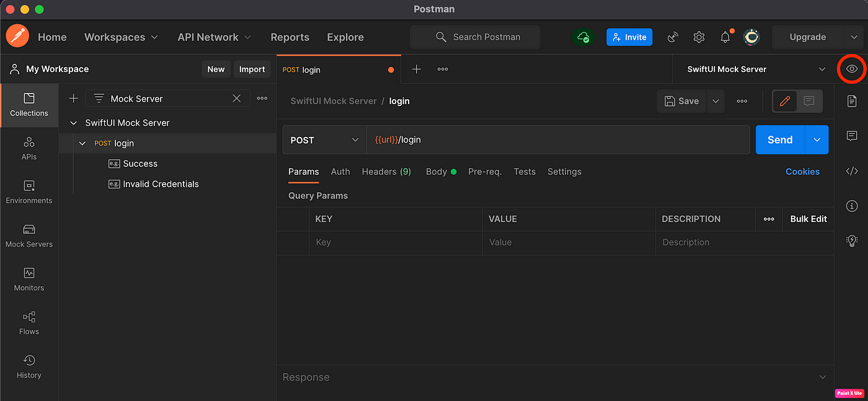
Task: Open the documentation panel icon
Action: 852,101
